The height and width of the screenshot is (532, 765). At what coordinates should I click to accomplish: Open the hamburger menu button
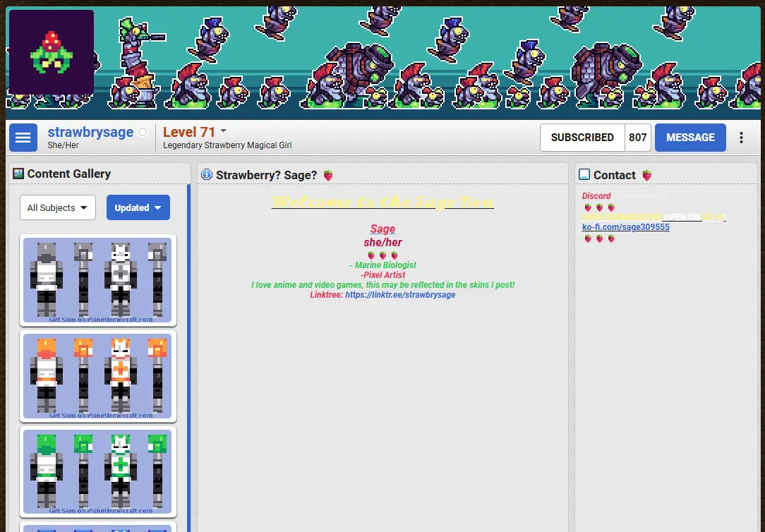point(23,138)
